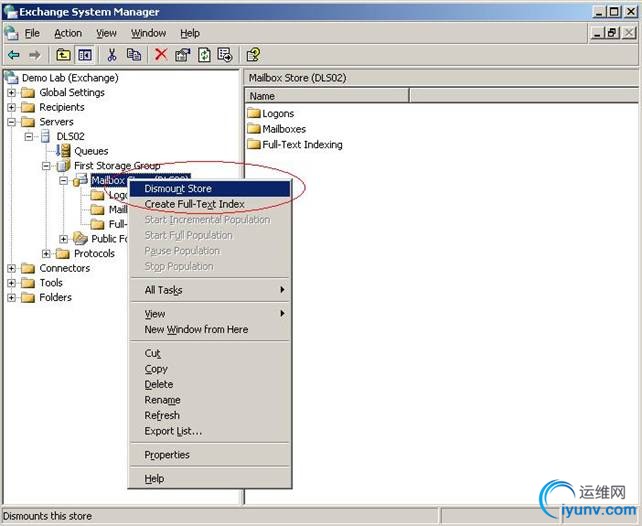Click Refresh in the context menu
Screen dimensions: 642x526
click(210, 415)
